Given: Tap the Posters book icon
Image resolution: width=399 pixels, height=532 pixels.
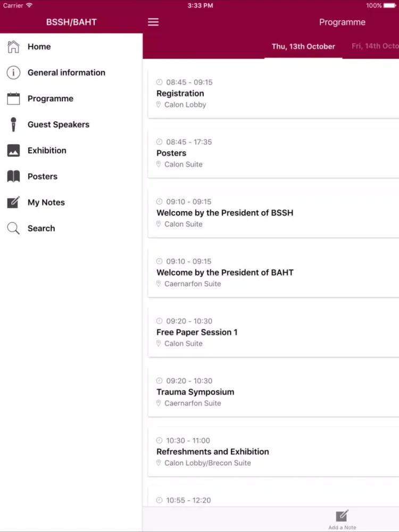Looking at the screenshot, I should click(13, 177).
